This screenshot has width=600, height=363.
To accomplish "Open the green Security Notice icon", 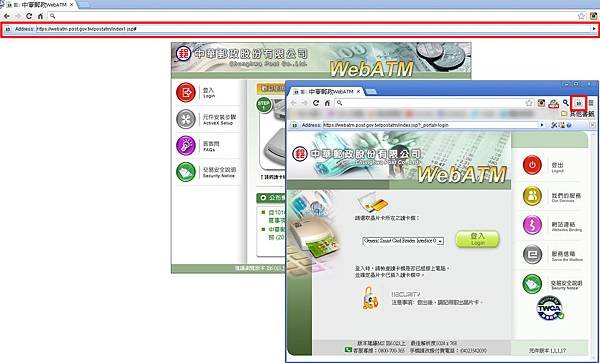I will (x=186, y=172).
